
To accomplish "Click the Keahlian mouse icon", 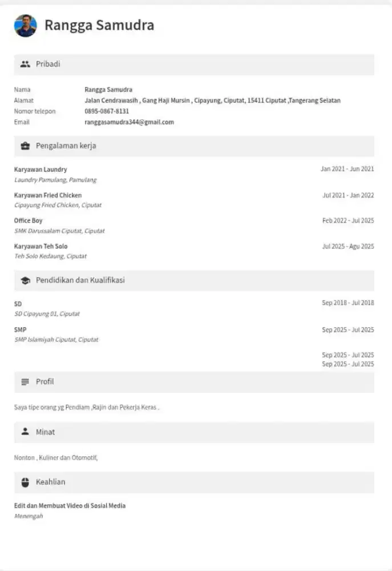I will pyautogui.click(x=25, y=482).
